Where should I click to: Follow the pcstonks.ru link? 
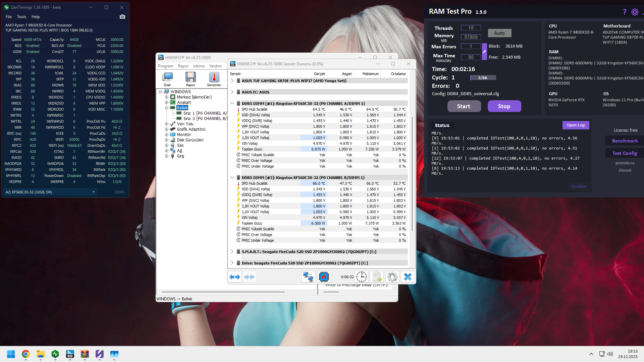point(625,163)
